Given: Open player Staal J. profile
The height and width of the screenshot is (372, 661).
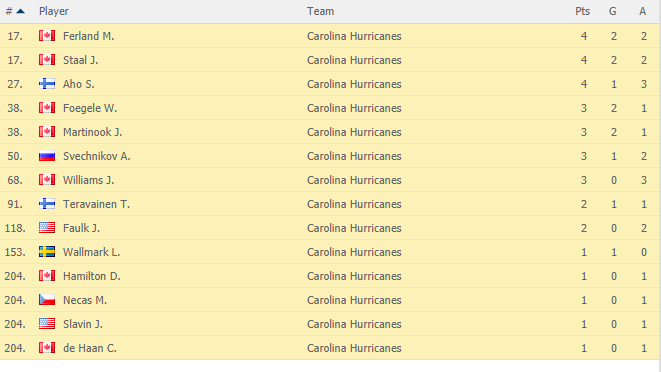Looking at the screenshot, I should 81,60.
